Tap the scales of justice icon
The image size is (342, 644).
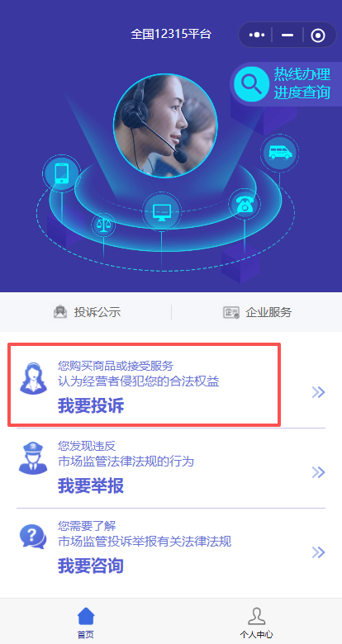click(103, 225)
